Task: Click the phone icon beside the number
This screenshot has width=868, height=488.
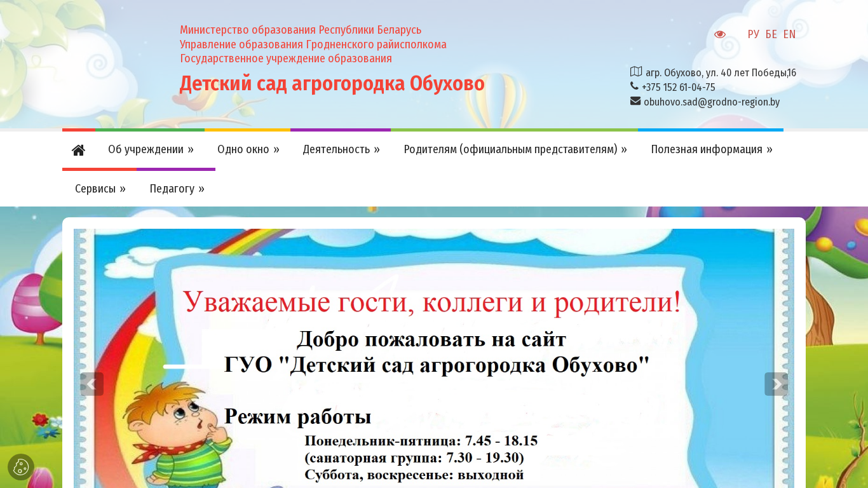Action: [x=634, y=86]
